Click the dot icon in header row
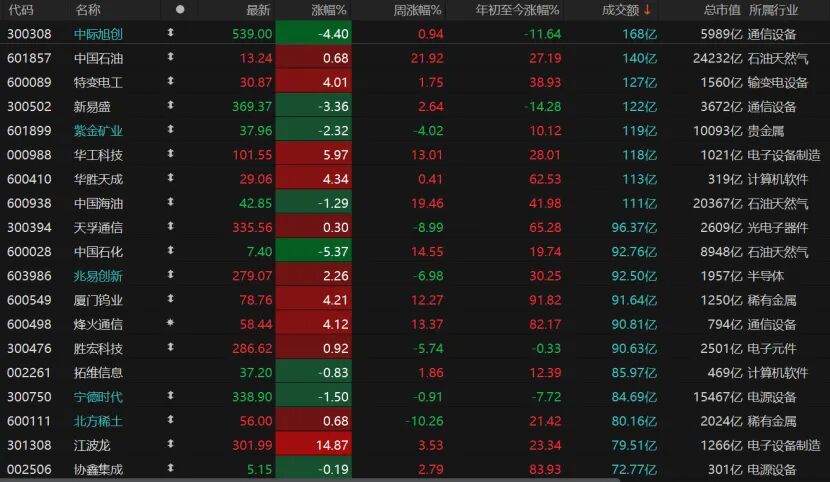 pos(180,10)
